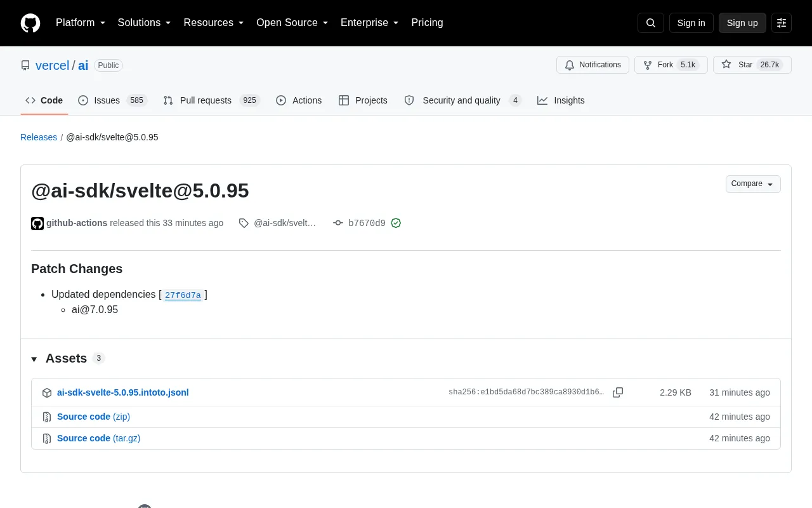Open the Pricing link

pyautogui.click(x=427, y=23)
